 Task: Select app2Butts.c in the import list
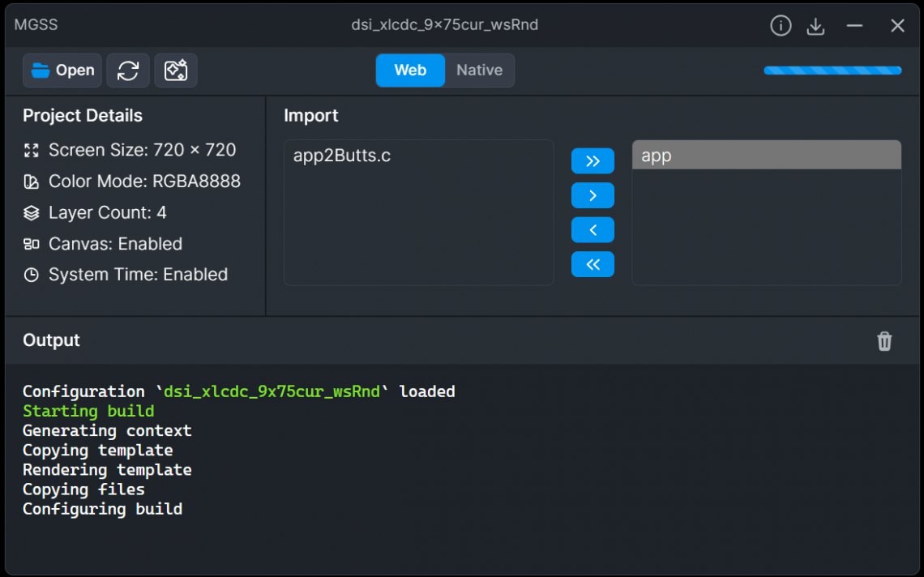point(342,156)
